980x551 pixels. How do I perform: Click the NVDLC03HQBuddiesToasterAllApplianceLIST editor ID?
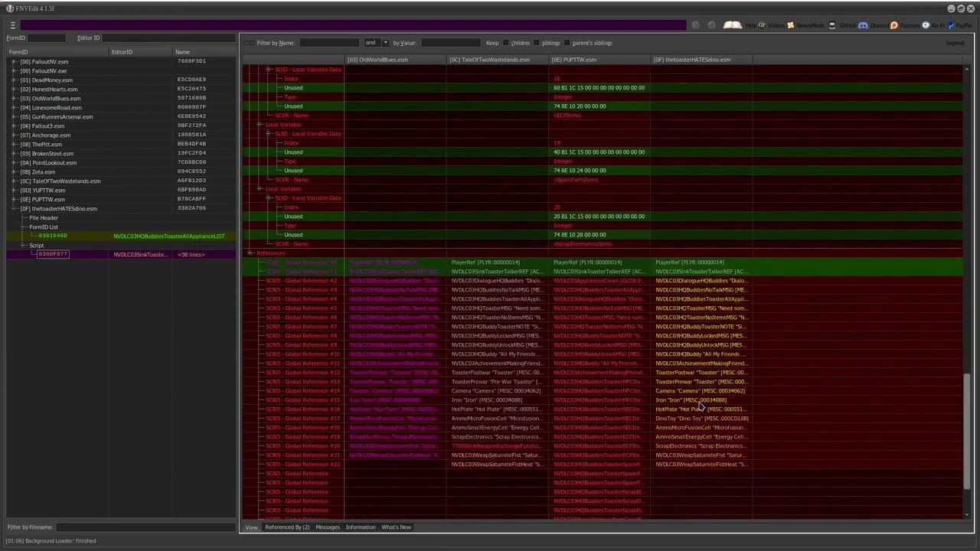pos(169,236)
